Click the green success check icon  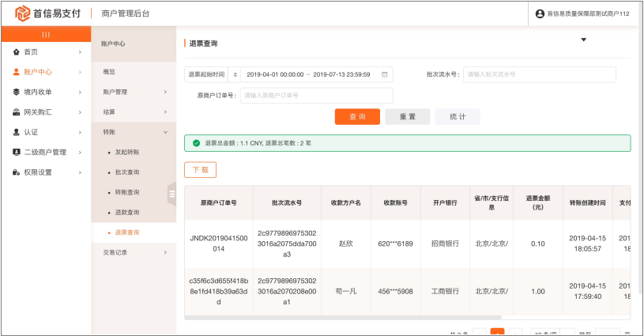tap(196, 143)
